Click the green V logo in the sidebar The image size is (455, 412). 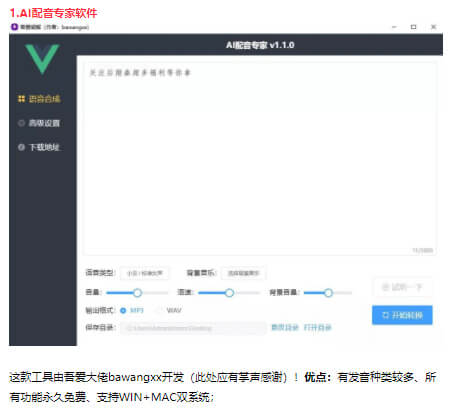tap(42, 58)
